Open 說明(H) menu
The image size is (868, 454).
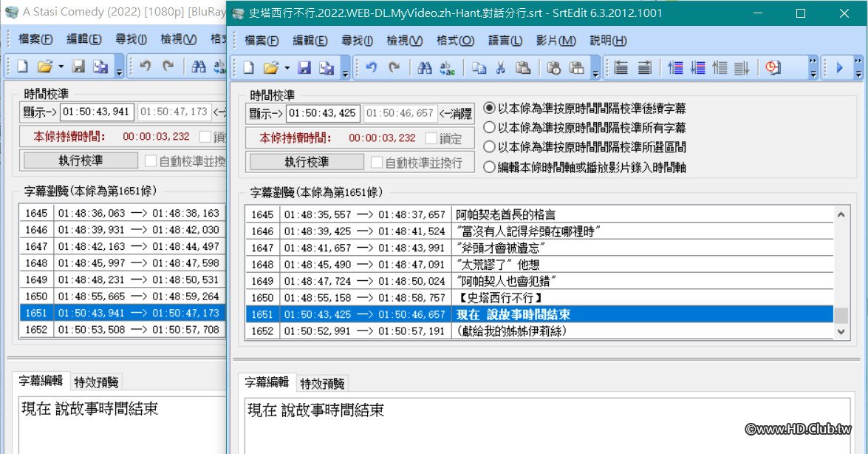608,41
